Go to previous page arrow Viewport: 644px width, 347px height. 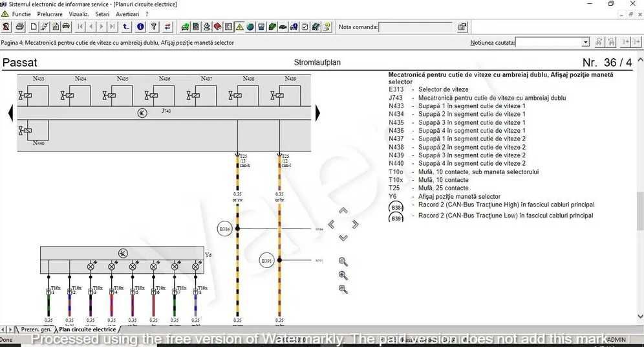pyautogui.click(x=91, y=27)
